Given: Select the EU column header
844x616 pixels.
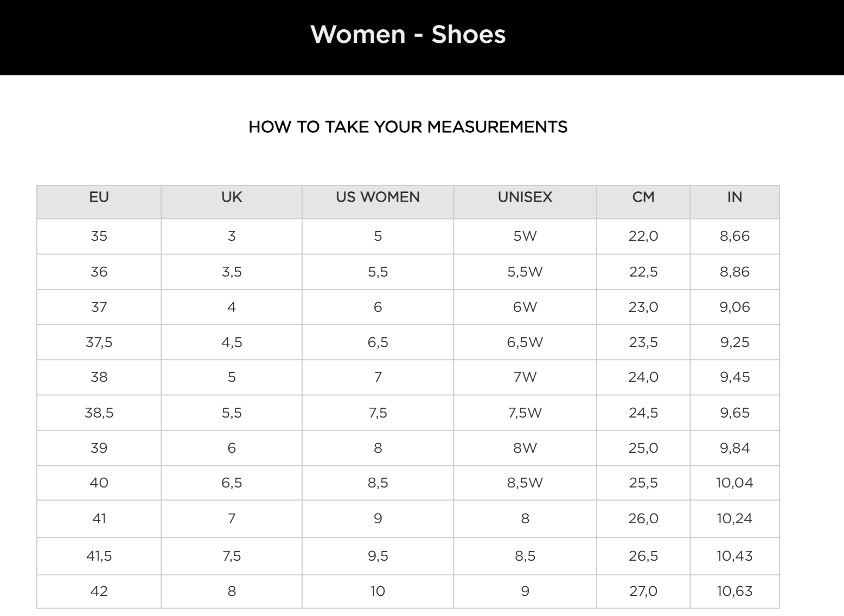Looking at the screenshot, I should pos(99,197).
